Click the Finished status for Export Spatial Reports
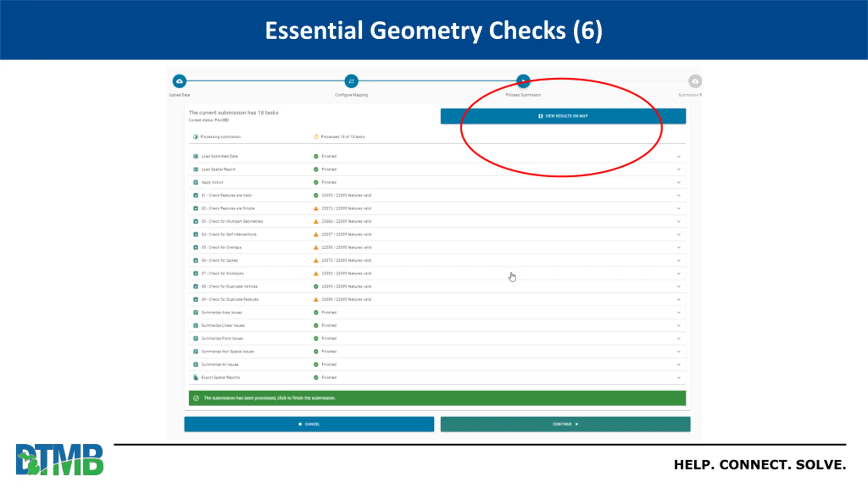 [x=329, y=377]
